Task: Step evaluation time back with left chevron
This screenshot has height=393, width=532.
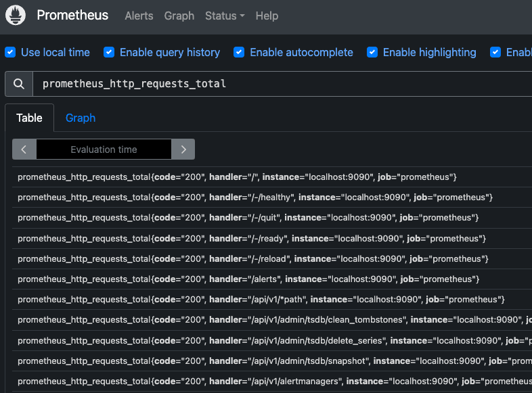Action: coord(24,149)
